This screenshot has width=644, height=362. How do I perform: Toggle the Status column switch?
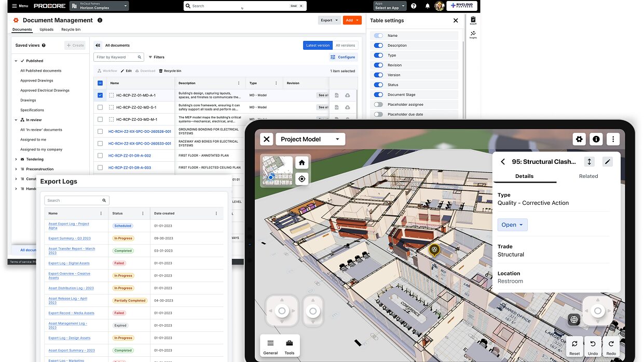(378, 85)
